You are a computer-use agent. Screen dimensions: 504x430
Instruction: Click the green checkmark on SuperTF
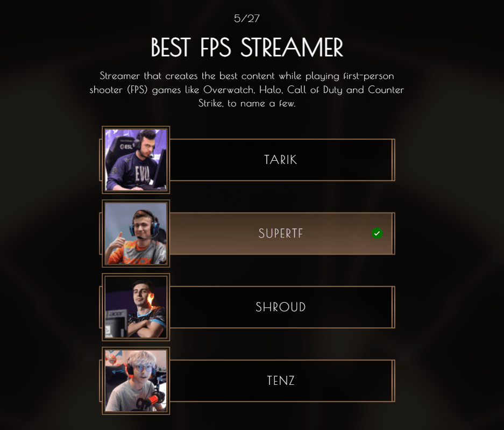point(377,233)
